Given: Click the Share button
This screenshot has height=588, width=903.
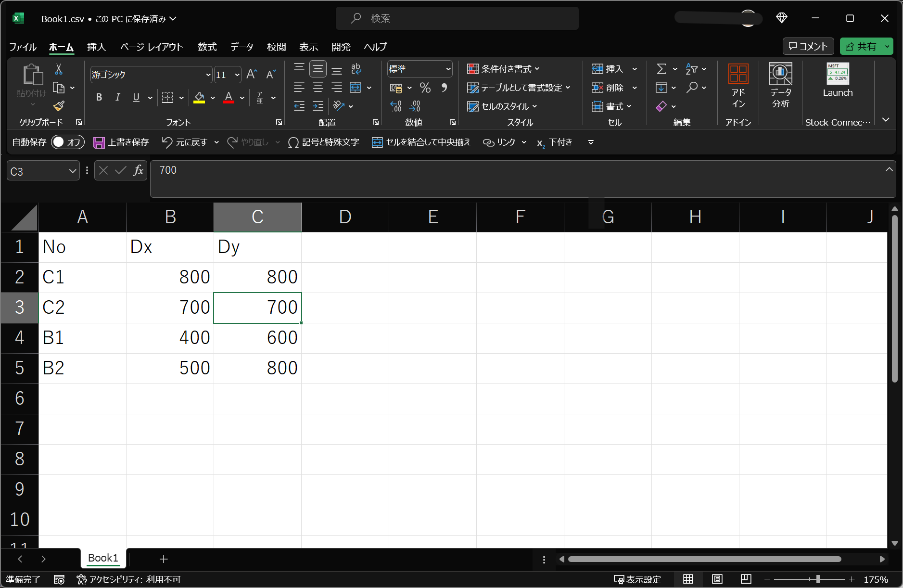Looking at the screenshot, I should [x=861, y=46].
